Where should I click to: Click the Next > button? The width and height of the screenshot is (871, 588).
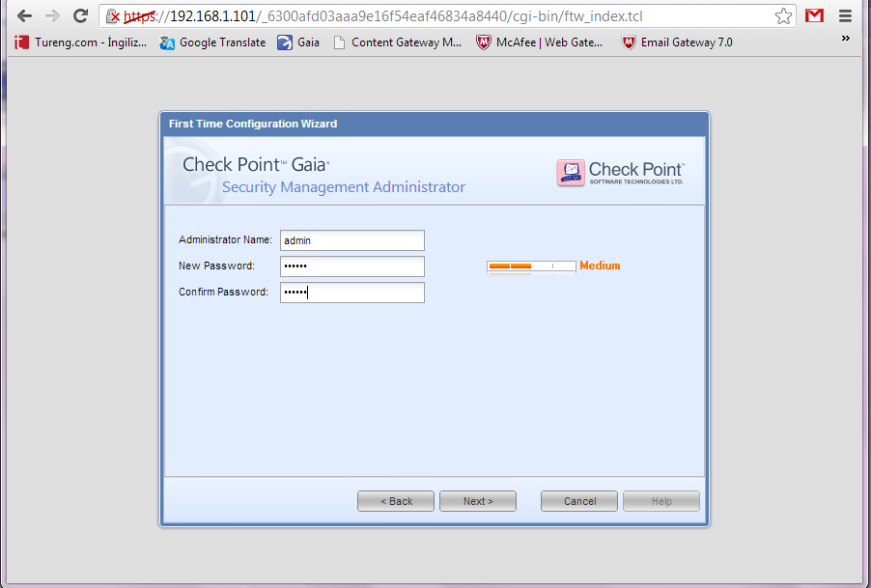[478, 501]
